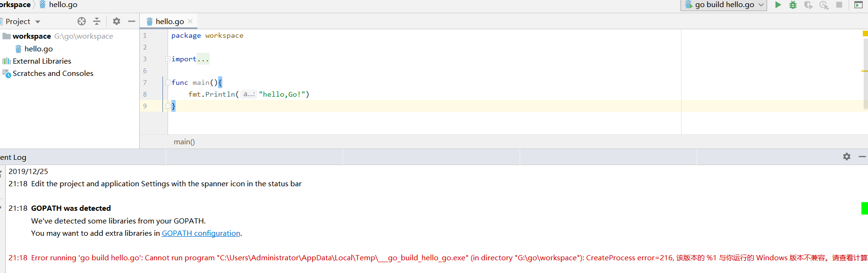Open Event Log settings gear
The image size is (868, 273).
pyautogui.click(x=847, y=157)
